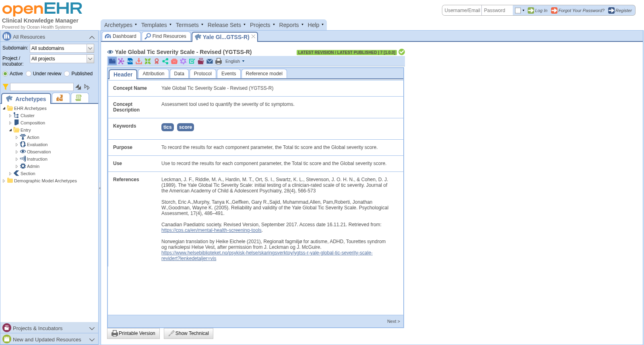Click the yellow filter funnel icon
This screenshot has width=644, height=345.
coord(6,87)
